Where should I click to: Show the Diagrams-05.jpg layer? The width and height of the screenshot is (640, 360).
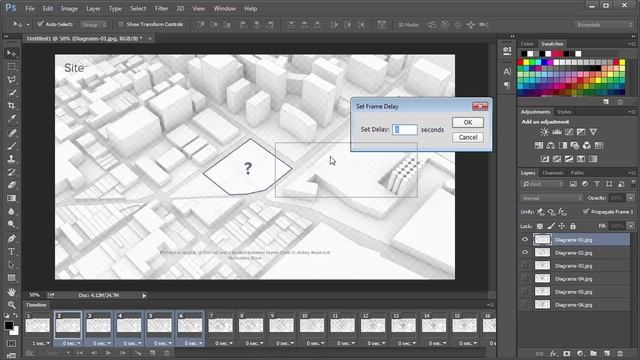(525, 292)
